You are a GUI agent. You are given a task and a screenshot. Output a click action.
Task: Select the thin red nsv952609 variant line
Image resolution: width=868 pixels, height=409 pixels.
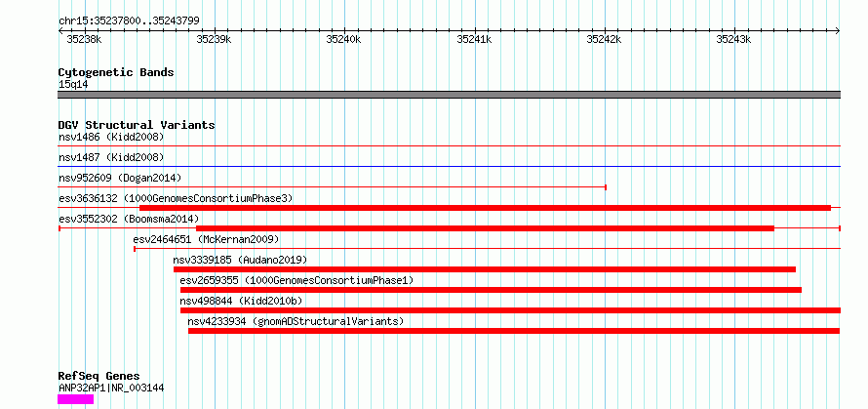[x=333, y=186]
